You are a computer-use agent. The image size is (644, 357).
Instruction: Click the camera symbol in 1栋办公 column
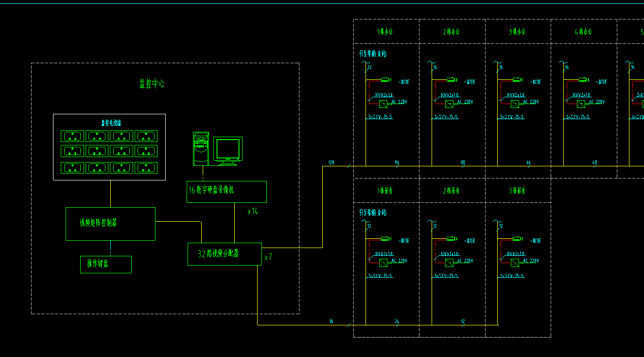(x=386, y=79)
